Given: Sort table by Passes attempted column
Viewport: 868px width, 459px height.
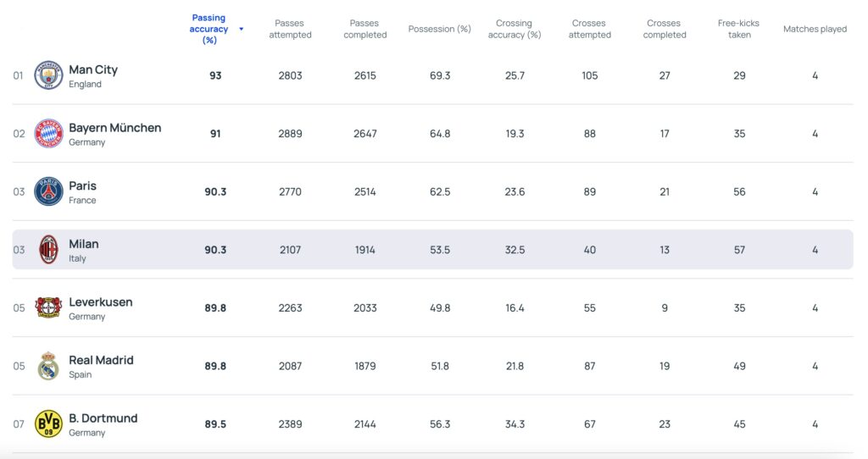Looking at the screenshot, I should (290, 29).
